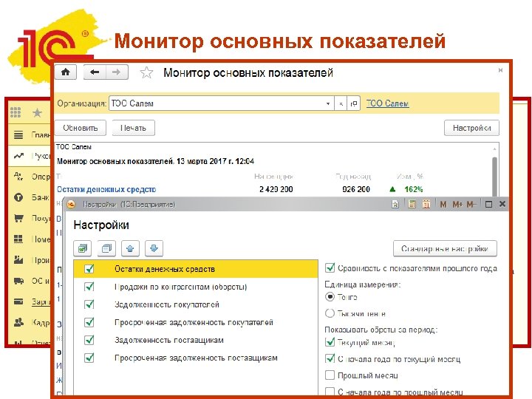The image size is (532, 399).
Task: Open Остатки денежных средств report link
Action: (x=106, y=189)
